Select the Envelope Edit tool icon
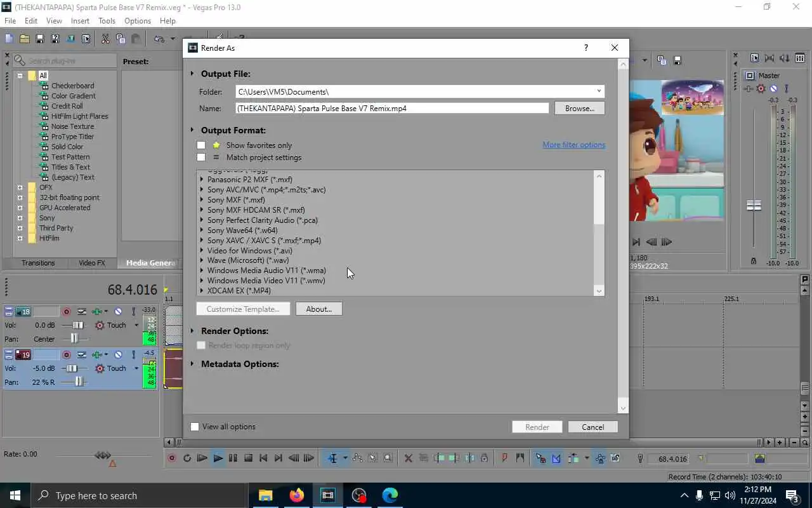Viewport: 812px width, 508px height. coord(358,458)
